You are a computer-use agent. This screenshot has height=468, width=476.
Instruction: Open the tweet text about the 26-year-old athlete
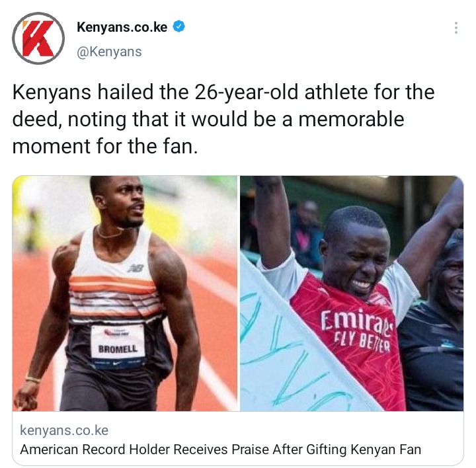tap(223, 119)
